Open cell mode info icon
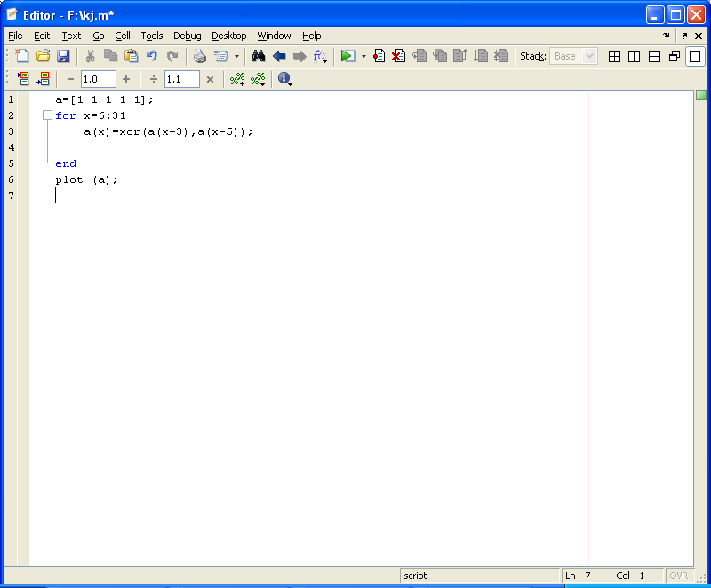Viewport: 711px width, 588px height. tap(284, 79)
